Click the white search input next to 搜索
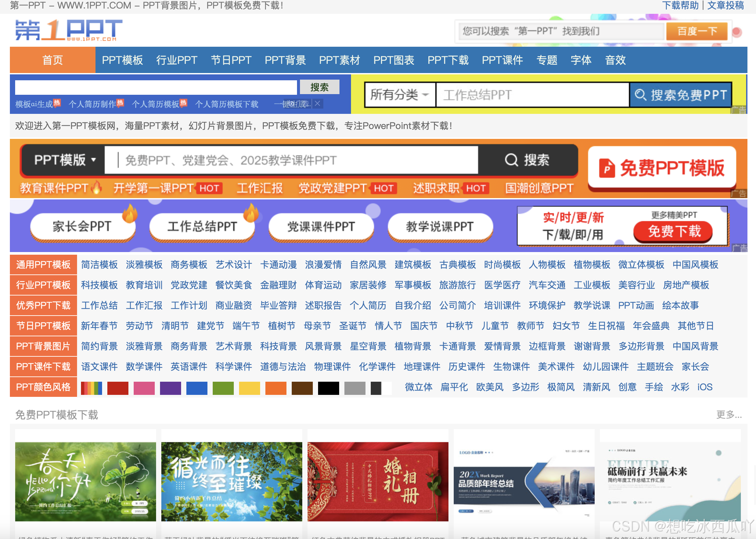This screenshot has width=756, height=539. pyautogui.click(x=156, y=87)
